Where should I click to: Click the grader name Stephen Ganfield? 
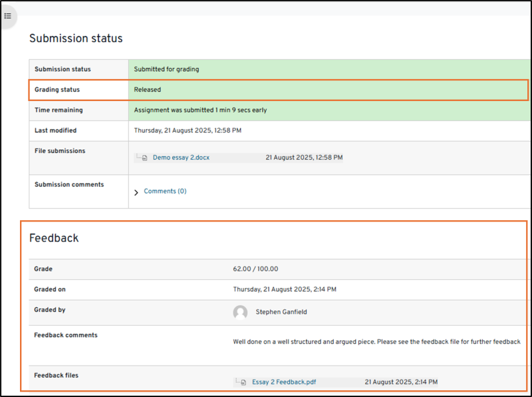281,312
